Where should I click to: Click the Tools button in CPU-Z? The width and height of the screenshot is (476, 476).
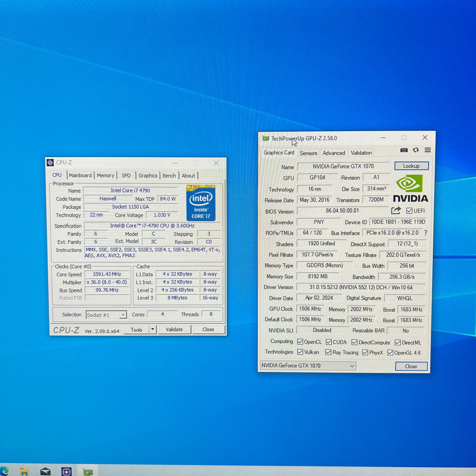tap(136, 330)
